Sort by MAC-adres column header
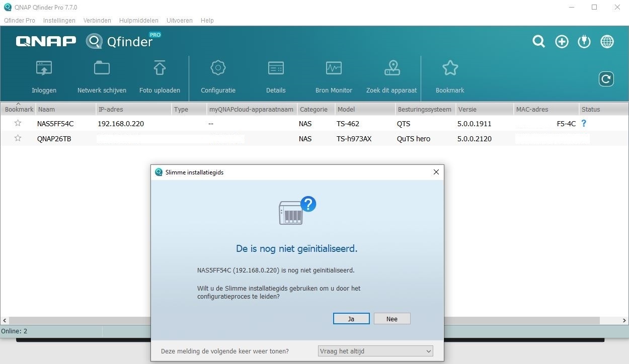 tap(546, 109)
